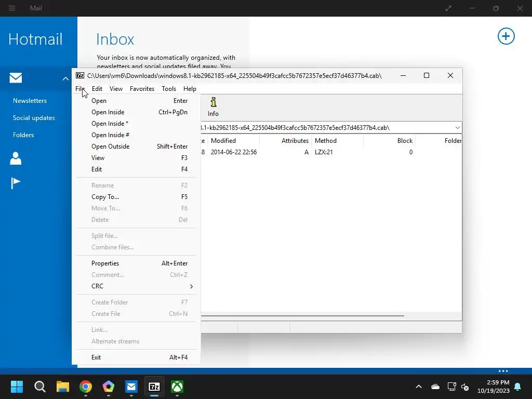
Task: Show hidden tray icons chevron
Action: pos(419,387)
